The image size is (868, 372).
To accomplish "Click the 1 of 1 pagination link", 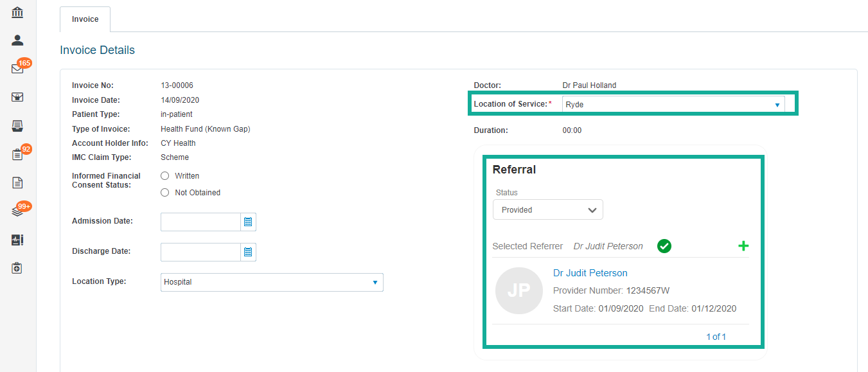I will coord(716,337).
